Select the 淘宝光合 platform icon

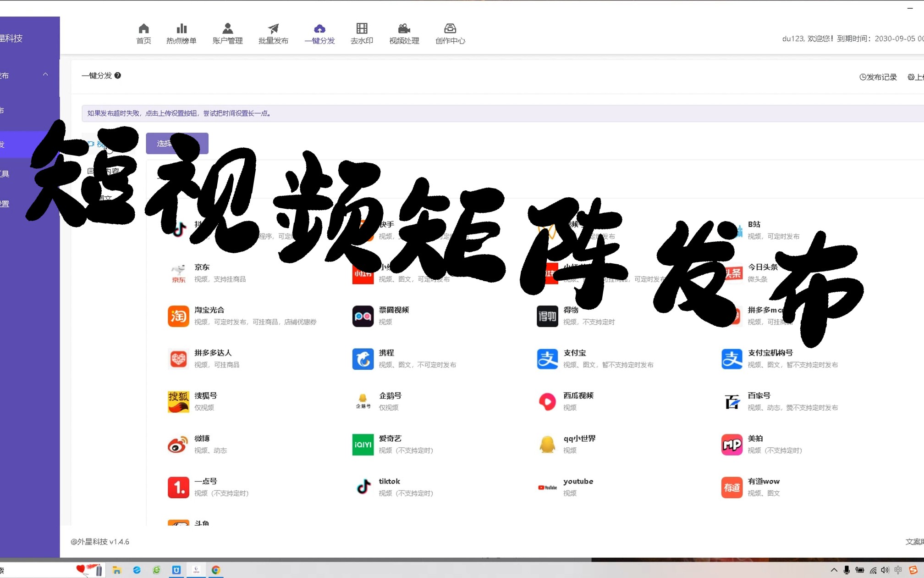[x=178, y=316]
